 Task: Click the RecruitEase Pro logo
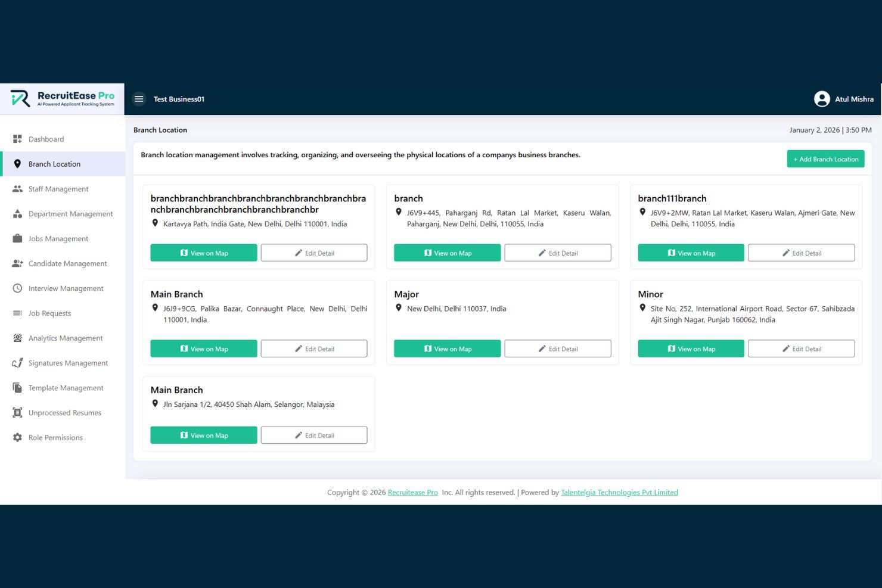[x=63, y=99]
